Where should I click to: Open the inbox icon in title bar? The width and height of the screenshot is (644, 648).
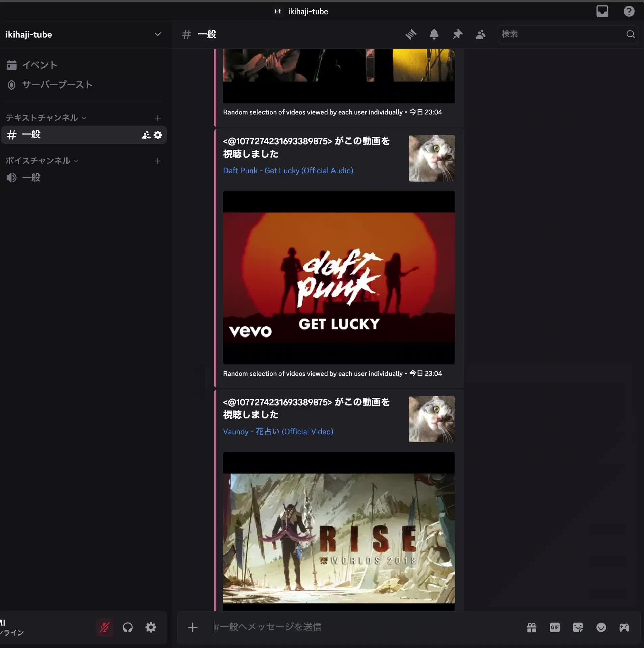(602, 11)
